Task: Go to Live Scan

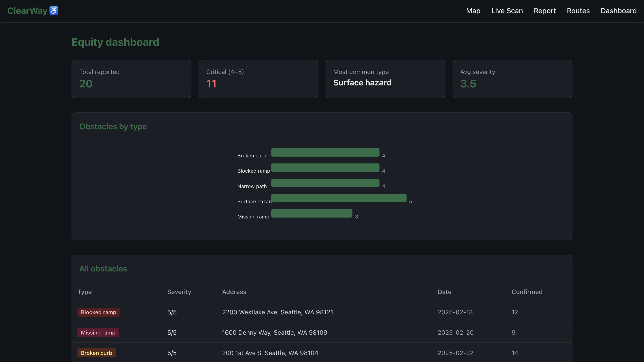Action: (x=507, y=11)
